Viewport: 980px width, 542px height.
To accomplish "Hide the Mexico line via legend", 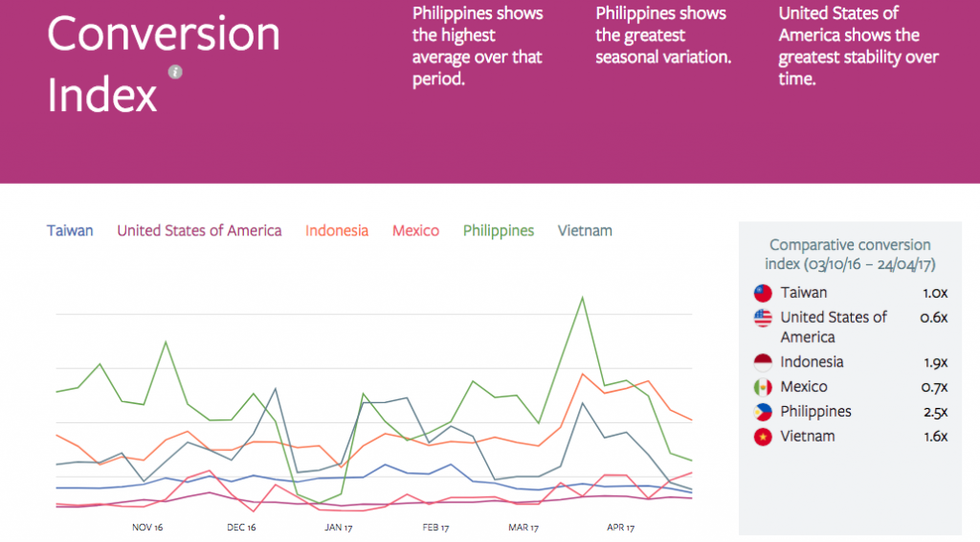I will (415, 231).
